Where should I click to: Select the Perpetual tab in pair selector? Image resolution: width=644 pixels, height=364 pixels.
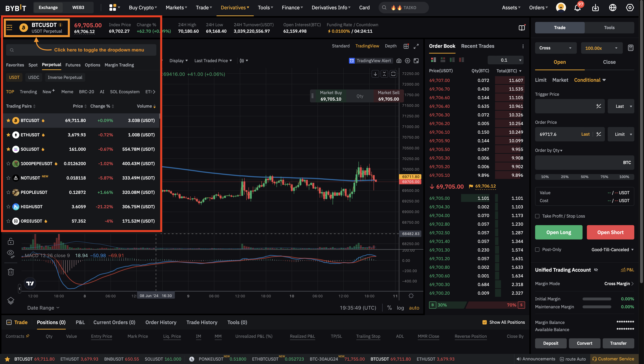pos(52,65)
